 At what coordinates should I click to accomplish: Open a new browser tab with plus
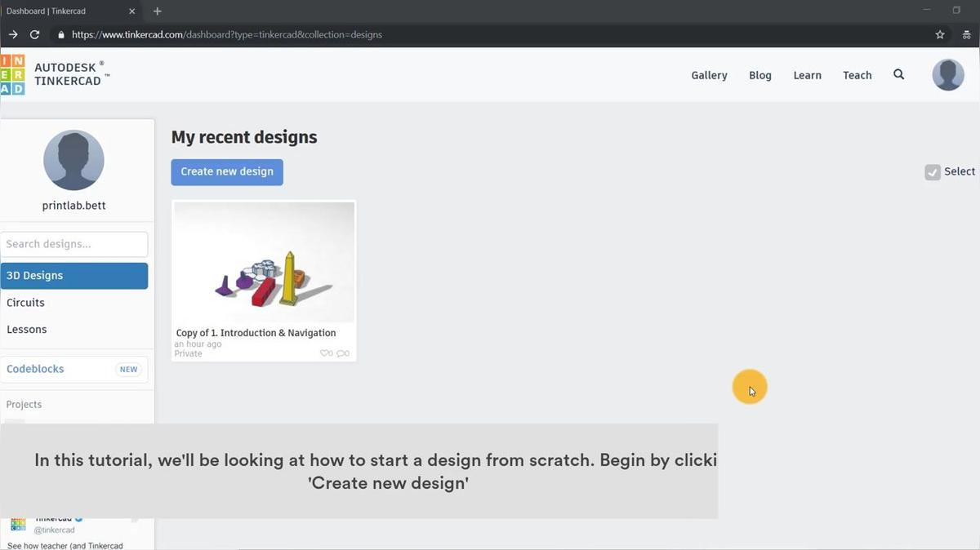(x=158, y=11)
